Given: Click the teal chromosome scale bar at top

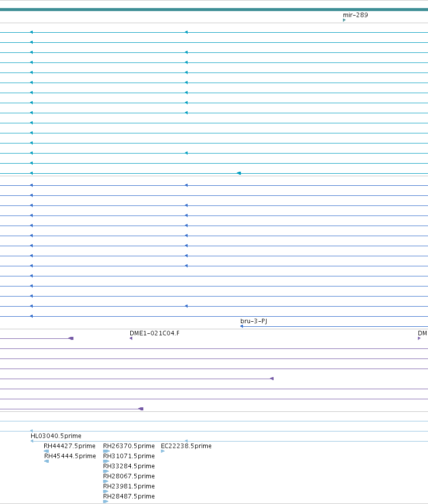Looking at the screenshot, I should pyautogui.click(x=214, y=10).
